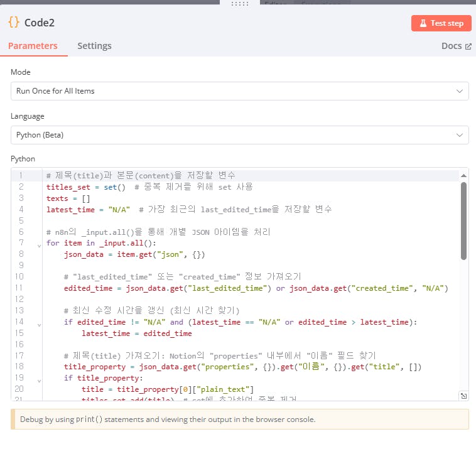
Task: Click the line starting 'title_property = json_data.get'
Action: (x=242, y=367)
